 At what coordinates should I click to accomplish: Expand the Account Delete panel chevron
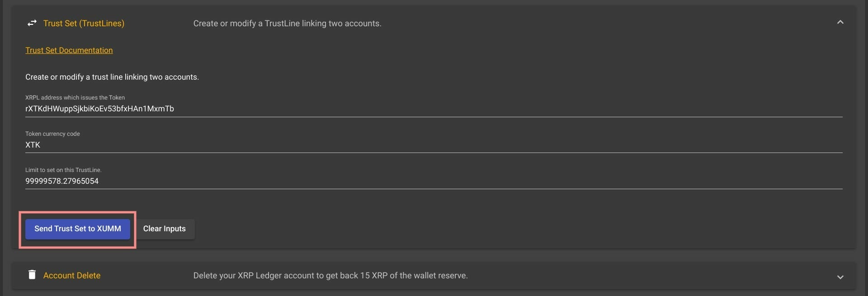pyautogui.click(x=840, y=277)
